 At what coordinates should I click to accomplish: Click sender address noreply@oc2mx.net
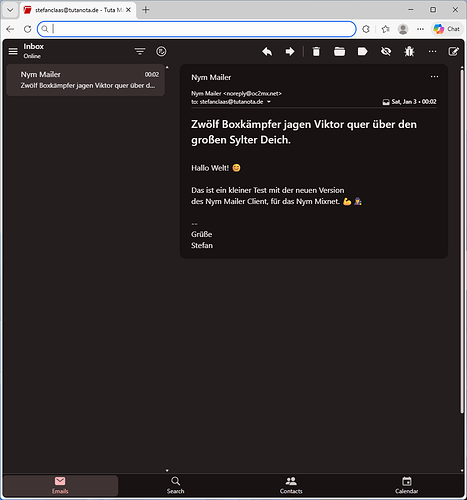pos(252,94)
